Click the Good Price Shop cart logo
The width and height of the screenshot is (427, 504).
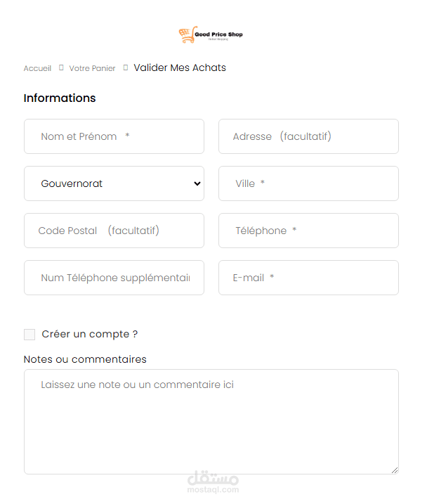tap(211, 34)
